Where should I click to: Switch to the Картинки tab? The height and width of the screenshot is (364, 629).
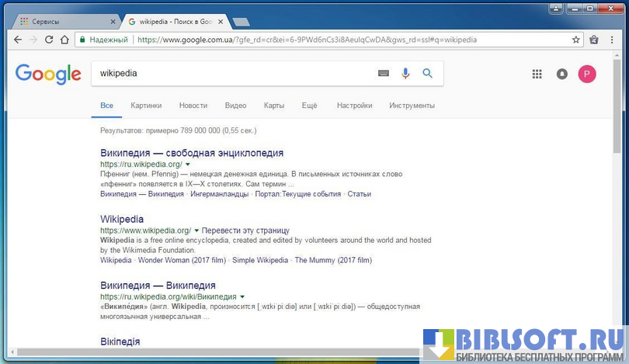pyautogui.click(x=146, y=106)
